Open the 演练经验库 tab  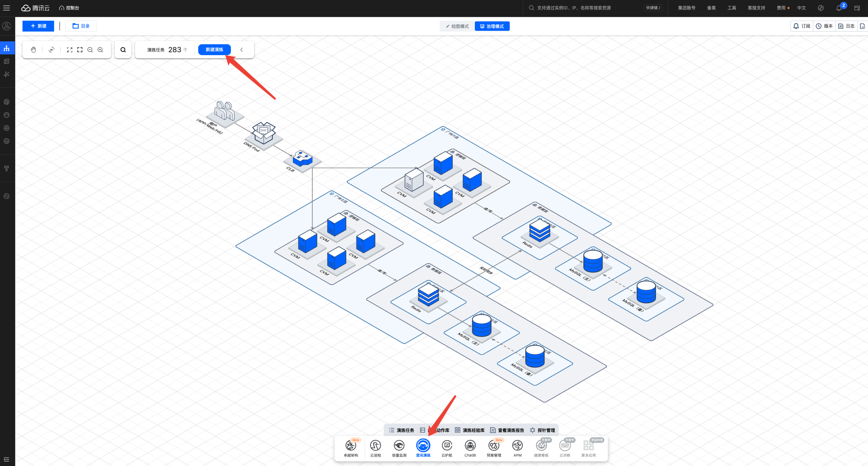(470, 430)
